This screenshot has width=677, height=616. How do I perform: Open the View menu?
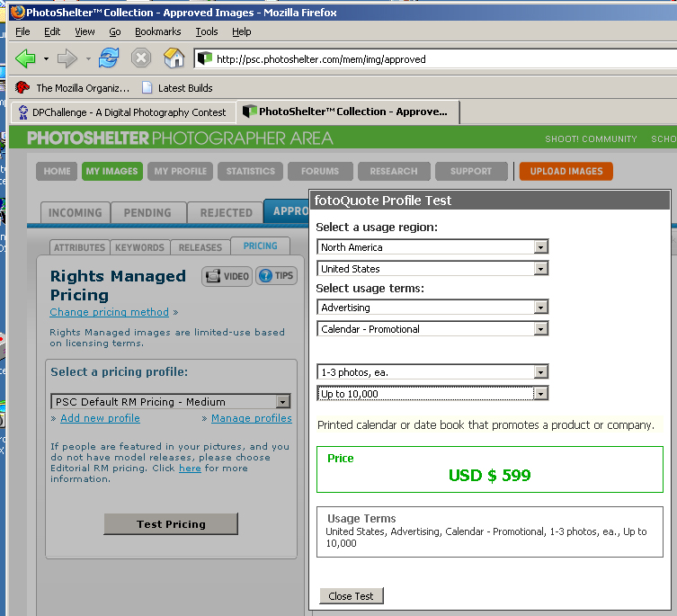[x=85, y=31]
